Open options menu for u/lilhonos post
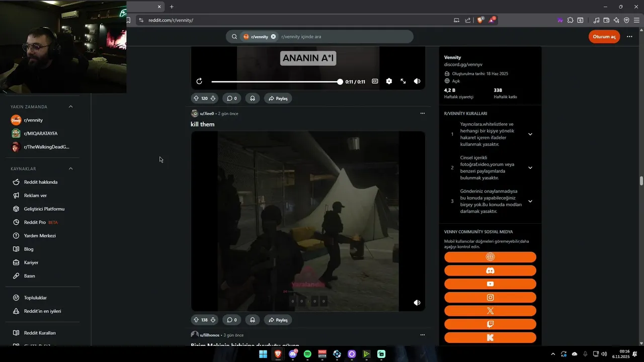The width and height of the screenshot is (644, 362). coord(422,335)
